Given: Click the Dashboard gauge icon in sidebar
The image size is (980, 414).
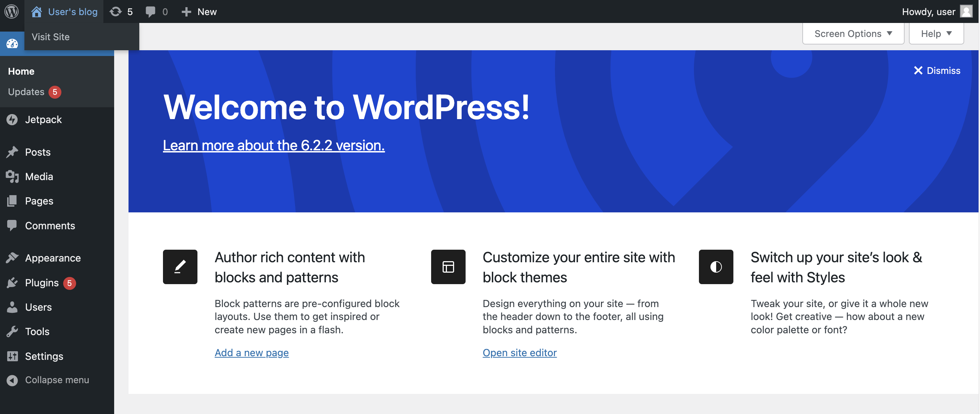Looking at the screenshot, I should [x=12, y=44].
